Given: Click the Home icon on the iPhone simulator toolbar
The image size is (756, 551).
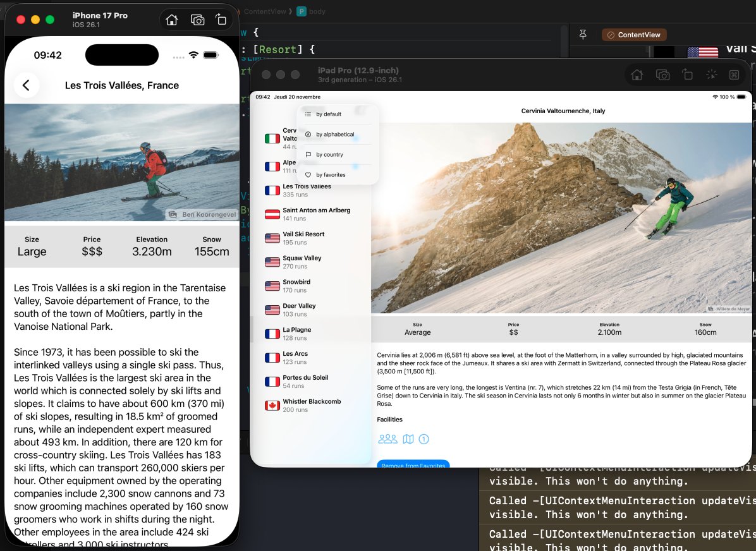Looking at the screenshot, I should point(171,20).
